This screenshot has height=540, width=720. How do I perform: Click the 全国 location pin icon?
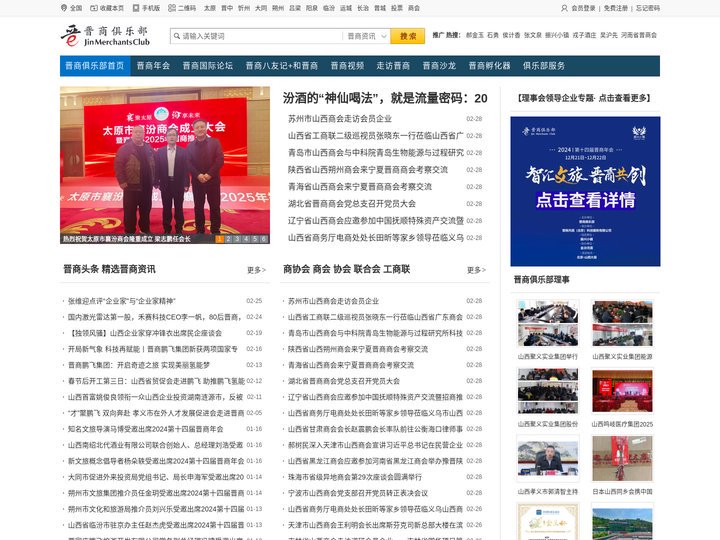[x=64, y=8]
